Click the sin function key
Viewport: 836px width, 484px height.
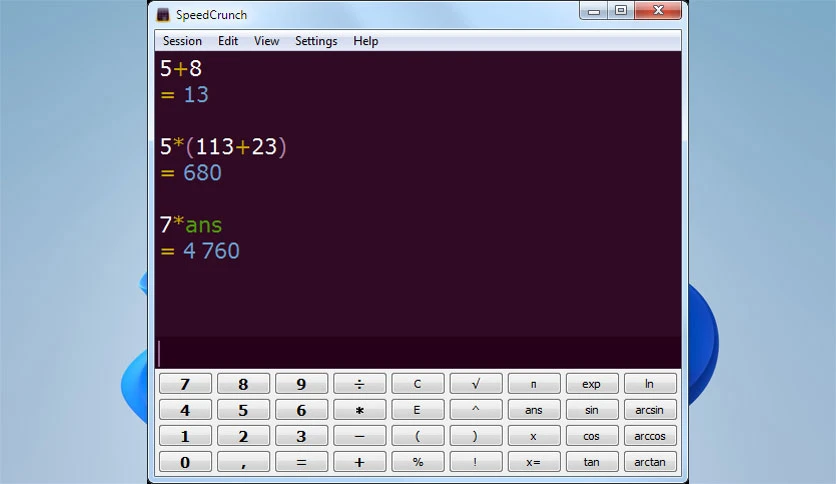pos(592,410)
